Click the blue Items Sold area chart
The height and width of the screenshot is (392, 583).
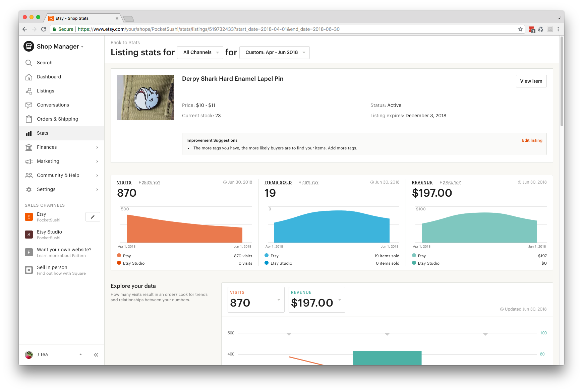click(x=332, y=226)
